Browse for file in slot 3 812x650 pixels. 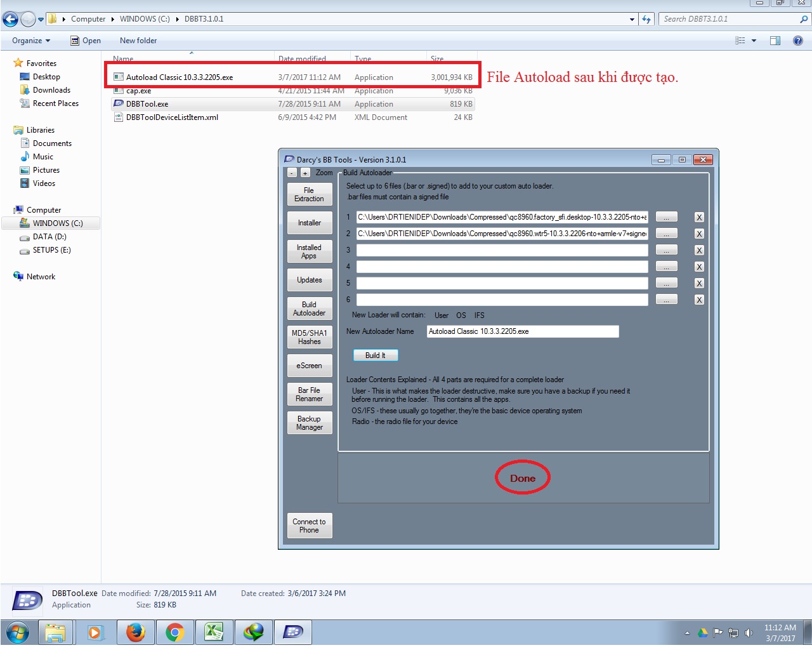(x=666, y=250)
